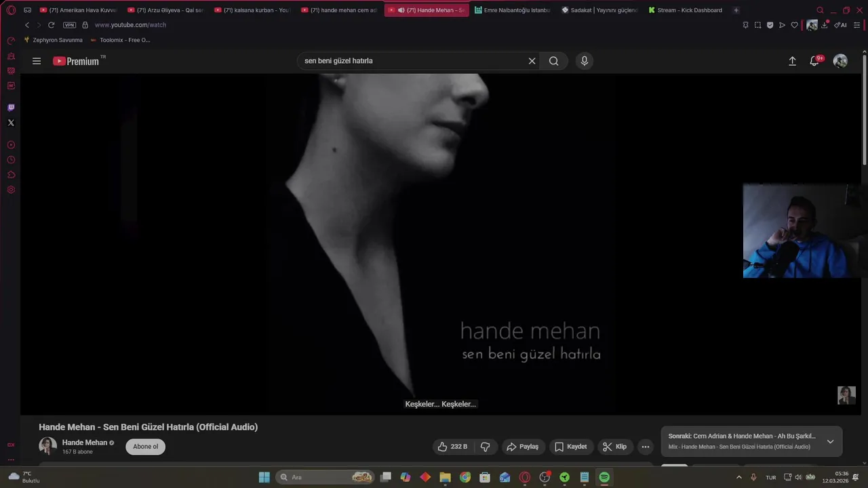Show hidden system tray icons
Viewport: 868px width, 488px height.
[738, 477]
